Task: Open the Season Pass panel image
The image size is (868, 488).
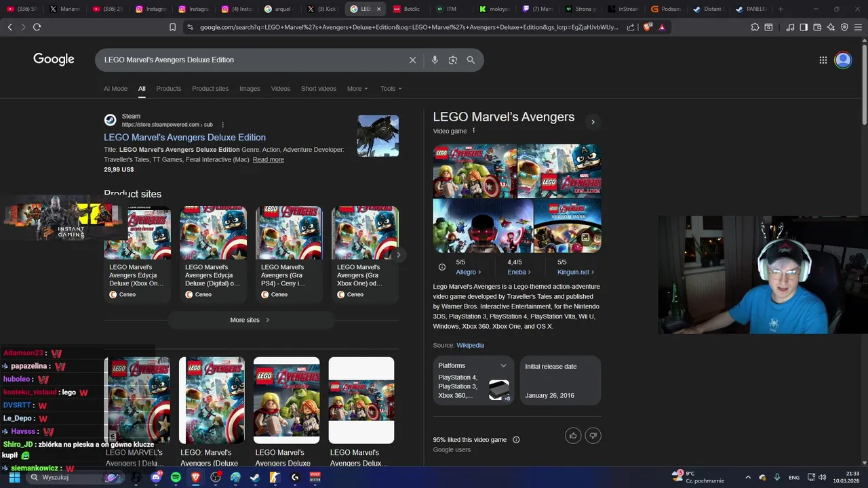Action: click(568, 226)
